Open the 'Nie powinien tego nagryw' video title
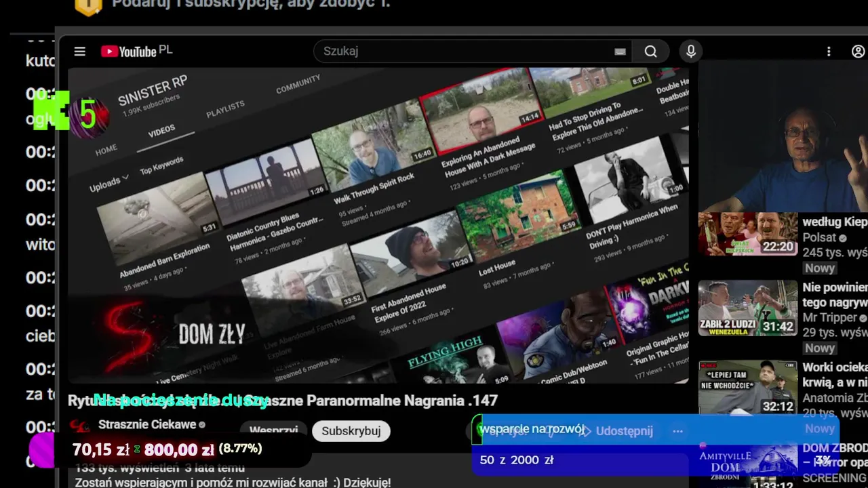The width and height of the screenshot is (868, 488). click(x=835, y=295)
